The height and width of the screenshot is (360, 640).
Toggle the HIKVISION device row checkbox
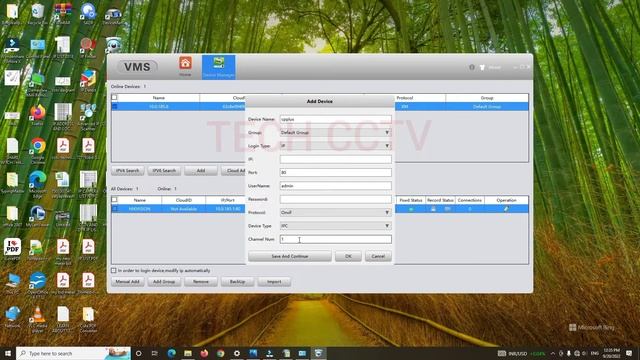(114, 209)
